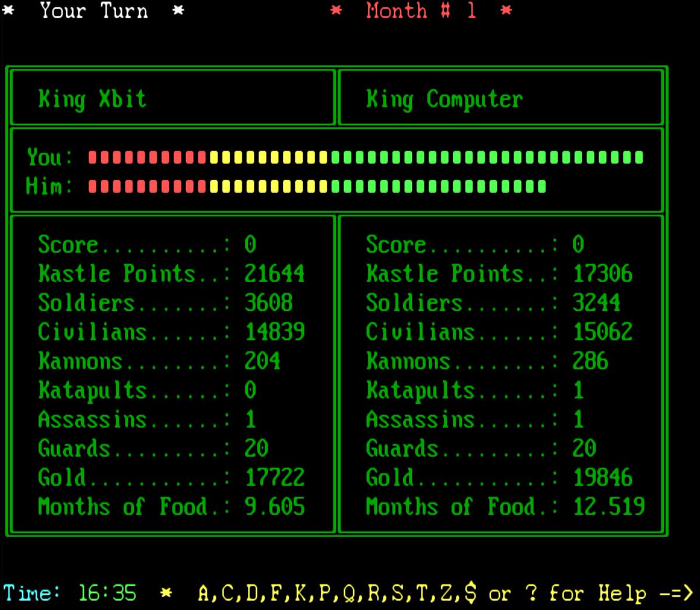The width and height of the screenshot is (700, 610).
Task: Click King Xbit's 'Kastle Points' label
Action: [117, 274]
